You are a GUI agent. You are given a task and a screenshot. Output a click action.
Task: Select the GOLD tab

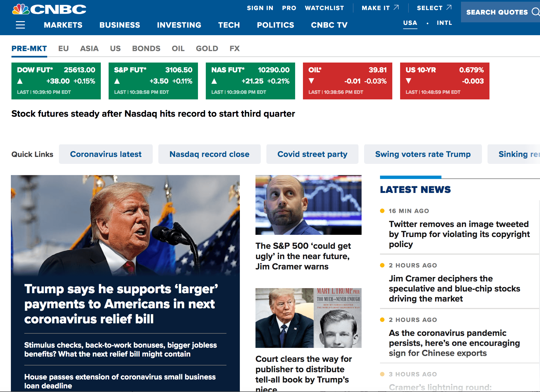click(x=207, y=49)
